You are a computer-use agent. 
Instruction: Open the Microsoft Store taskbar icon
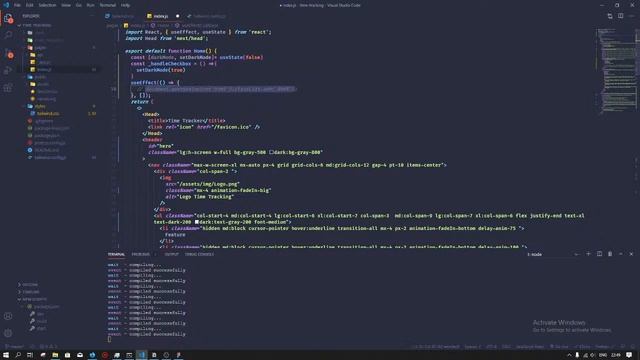coord(67,355)
